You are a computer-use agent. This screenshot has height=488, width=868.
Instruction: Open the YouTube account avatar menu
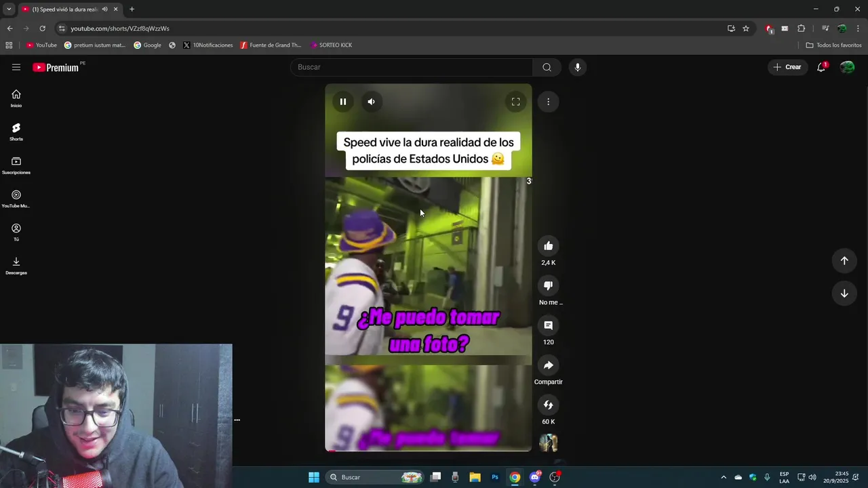[x=847, y=67]
